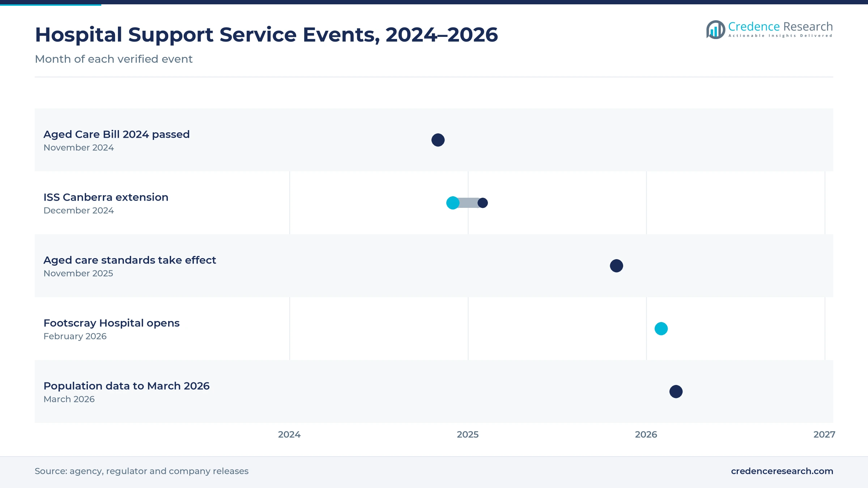
Task: Open the credenceresearch.com footer link
Action: coord(782,471)
